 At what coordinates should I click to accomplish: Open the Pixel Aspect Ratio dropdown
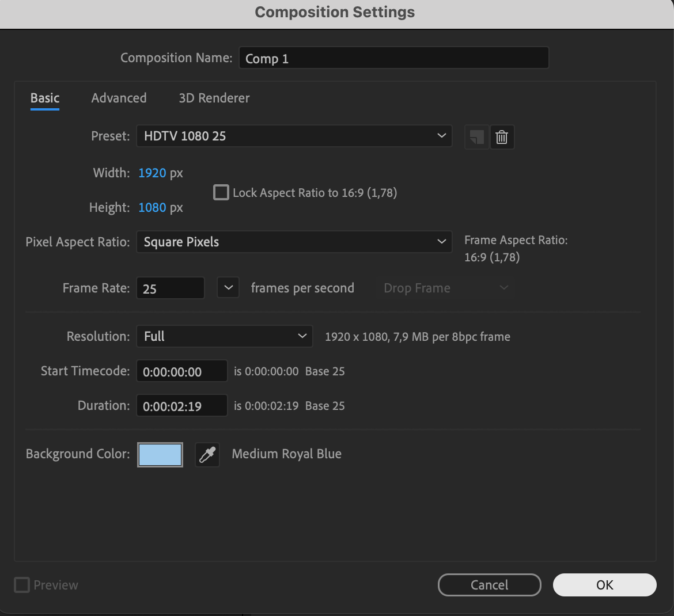click(294, 242)
